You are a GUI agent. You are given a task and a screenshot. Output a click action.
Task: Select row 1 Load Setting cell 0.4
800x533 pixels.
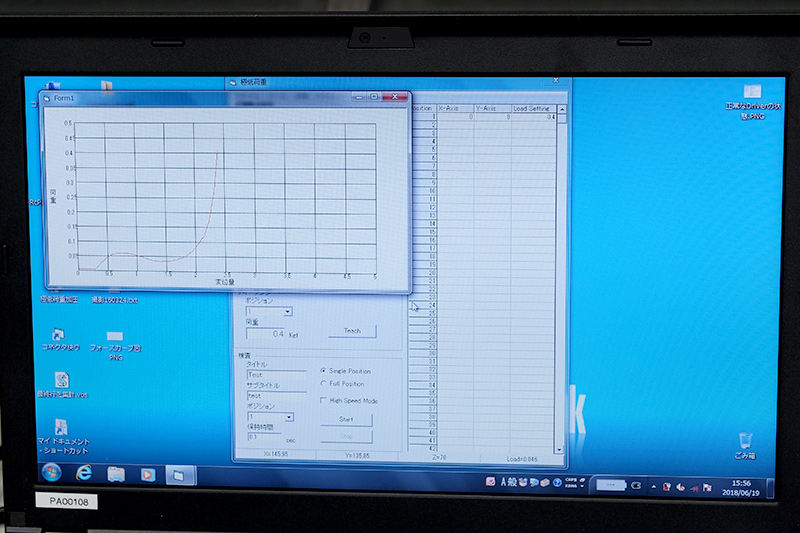(x=533, y=117)
